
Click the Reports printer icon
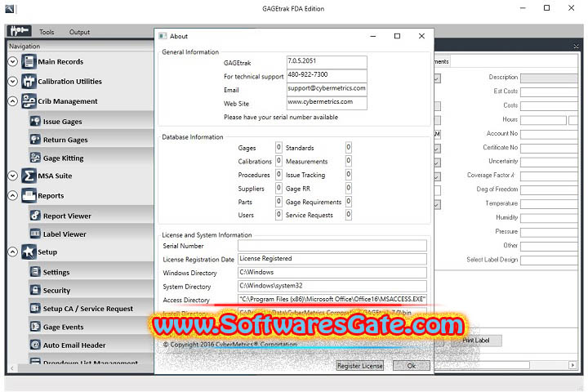29,195
